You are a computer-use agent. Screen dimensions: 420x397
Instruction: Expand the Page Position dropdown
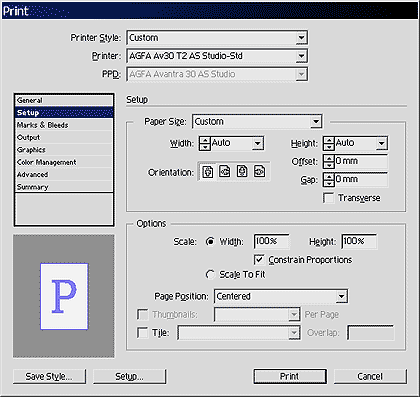click(281, 296)
